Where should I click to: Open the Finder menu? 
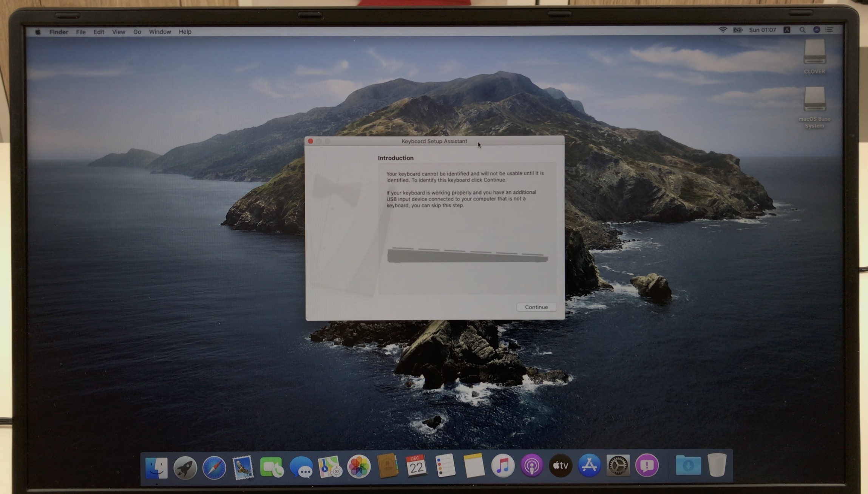click(59, 32)
